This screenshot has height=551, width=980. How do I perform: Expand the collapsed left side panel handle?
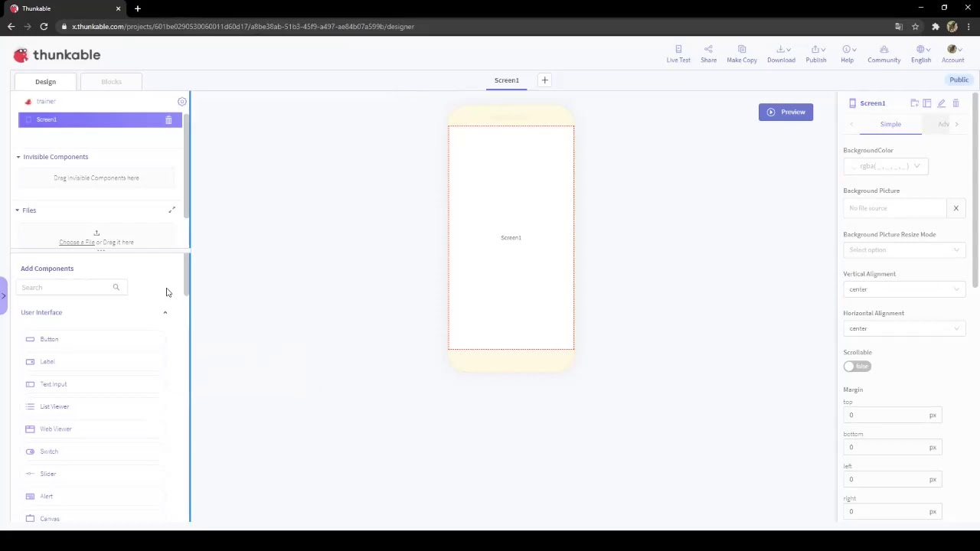(3, 295)
